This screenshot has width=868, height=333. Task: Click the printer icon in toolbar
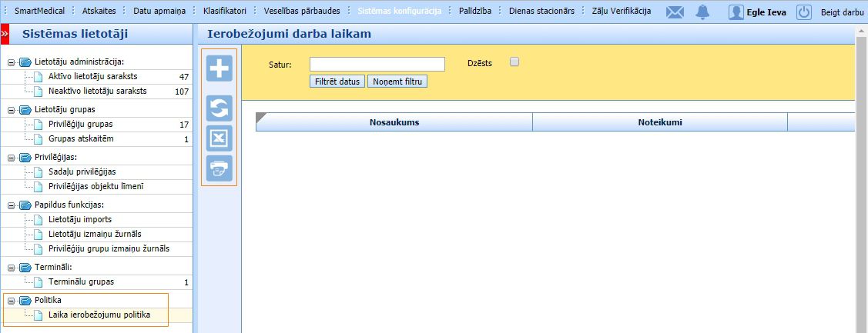click(x=220, y=168)
